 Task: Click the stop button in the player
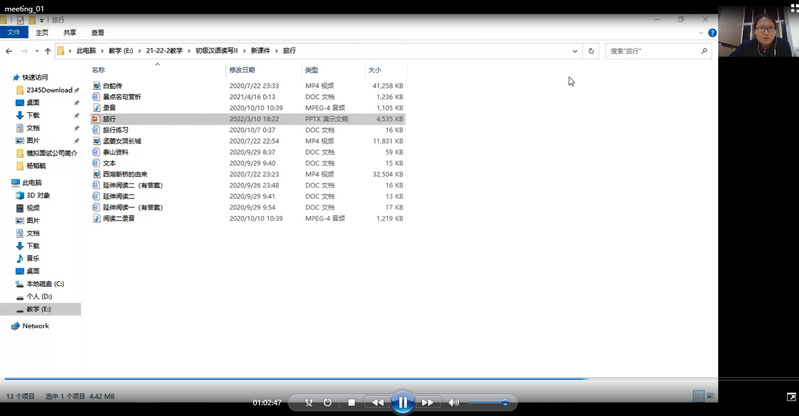(x=351, y=402)
